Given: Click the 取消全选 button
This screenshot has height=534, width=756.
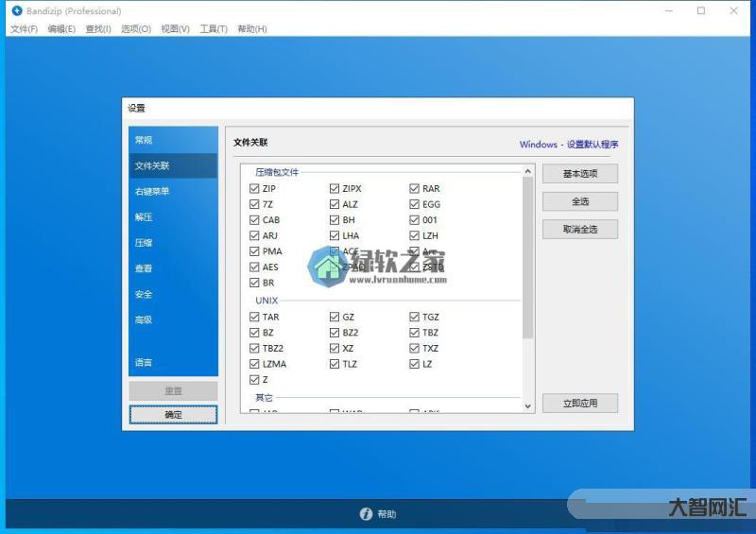Looking at the screenshot, I should [x=580, y=230].
